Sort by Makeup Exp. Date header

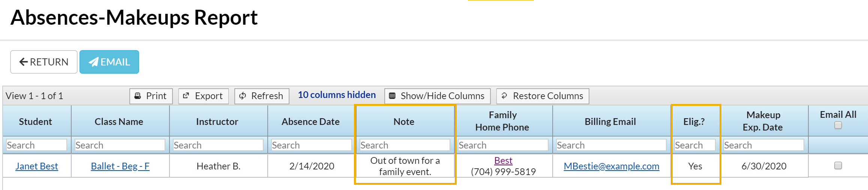pyautogui.click(x=763, y=121)
